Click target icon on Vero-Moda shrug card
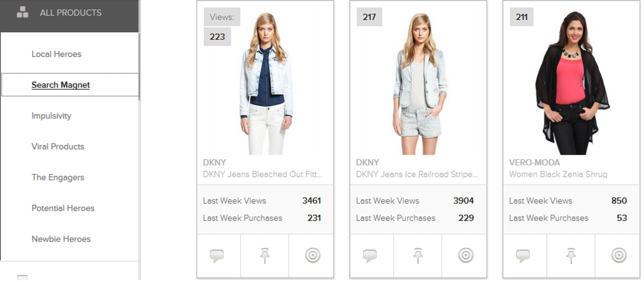This screenshot has height=282, width=644. (x=619, y=255)
